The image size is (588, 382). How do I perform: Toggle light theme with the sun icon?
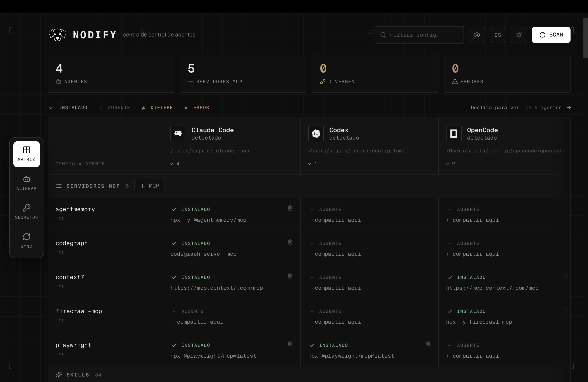[x=519, y=35]
